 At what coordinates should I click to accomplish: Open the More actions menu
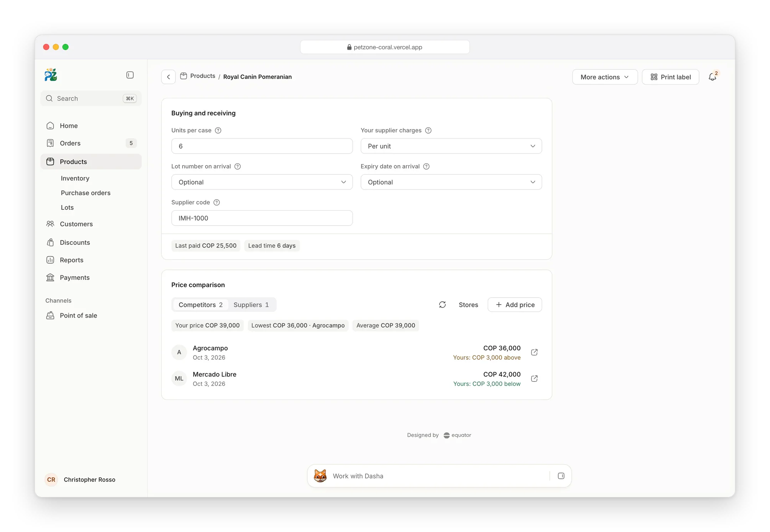click(605, 77)
